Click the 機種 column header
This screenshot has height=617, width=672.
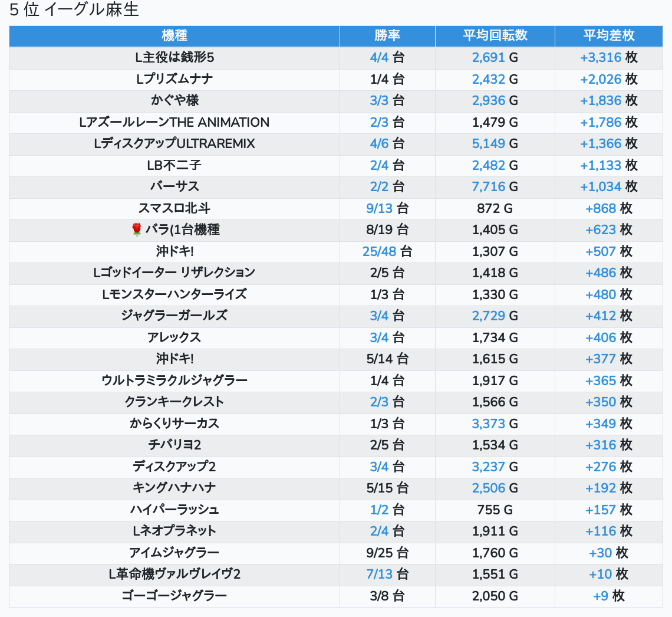coord(174,35)
